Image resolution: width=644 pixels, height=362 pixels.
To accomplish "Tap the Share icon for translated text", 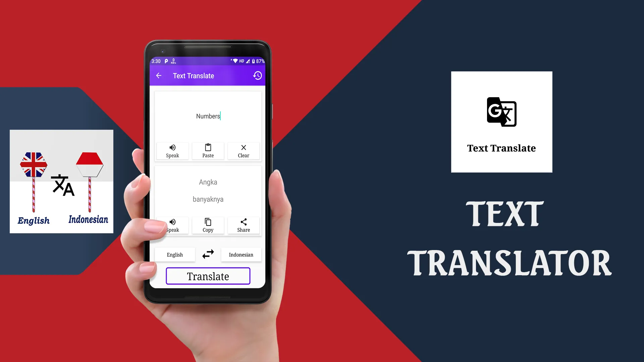I will pyautogui.click(x=244, y=225).
